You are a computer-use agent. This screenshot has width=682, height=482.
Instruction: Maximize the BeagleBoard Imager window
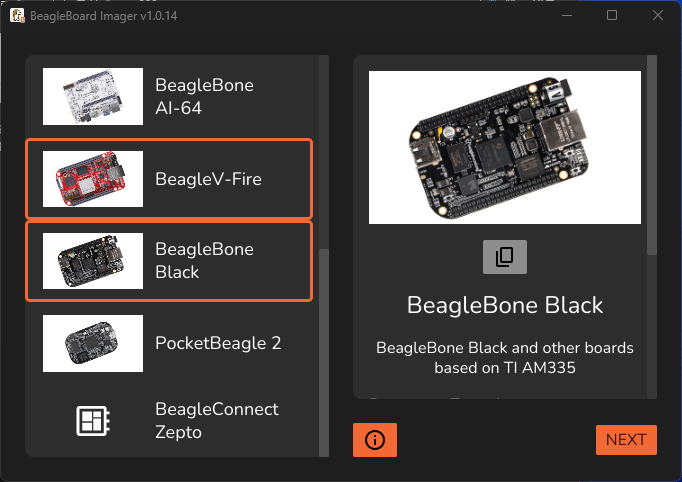[612, 15]
